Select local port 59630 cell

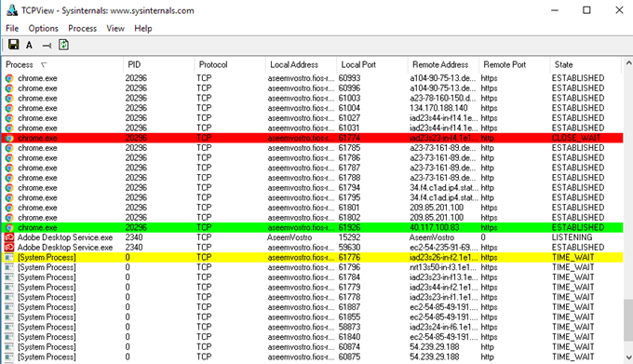[x=350, y=248]
